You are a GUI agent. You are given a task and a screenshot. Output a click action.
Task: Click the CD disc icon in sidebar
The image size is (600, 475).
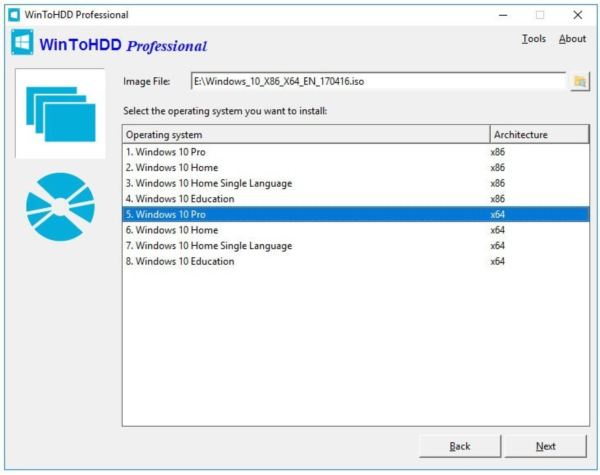(x=60, y=207)
